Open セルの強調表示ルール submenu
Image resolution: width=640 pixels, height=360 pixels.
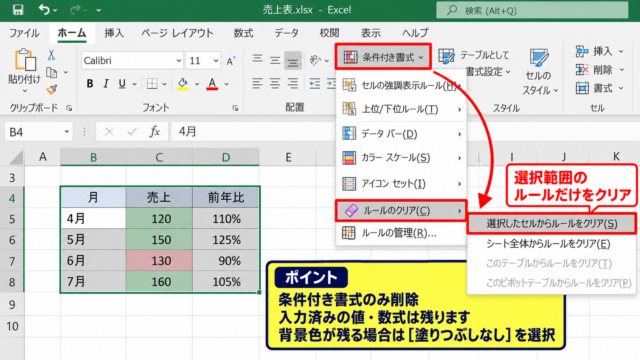pos(401,85)
